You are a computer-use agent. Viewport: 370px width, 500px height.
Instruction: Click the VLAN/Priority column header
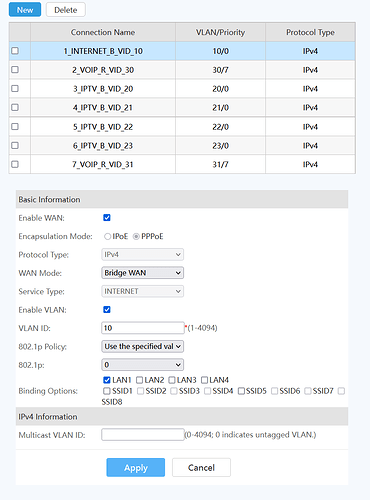(220, 32)
